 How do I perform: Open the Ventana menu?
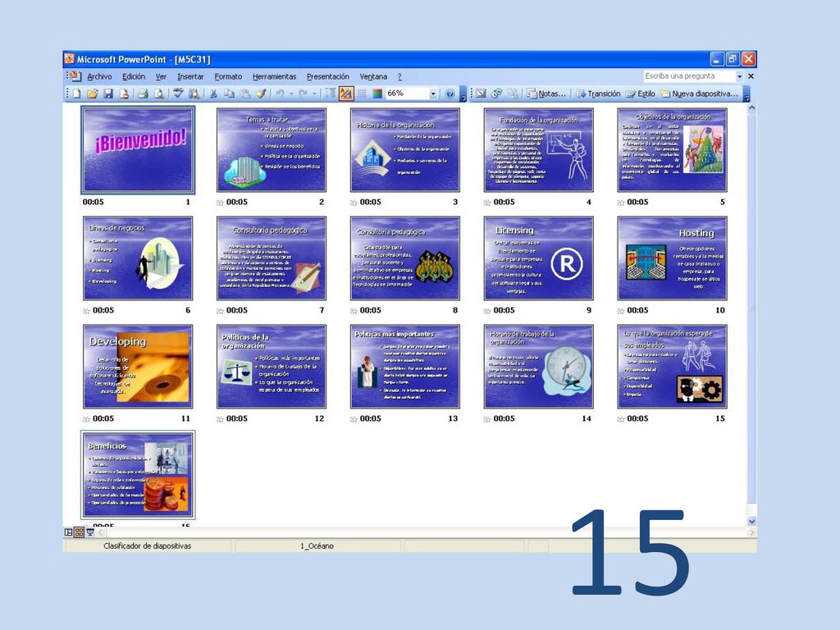coord(373,76)
